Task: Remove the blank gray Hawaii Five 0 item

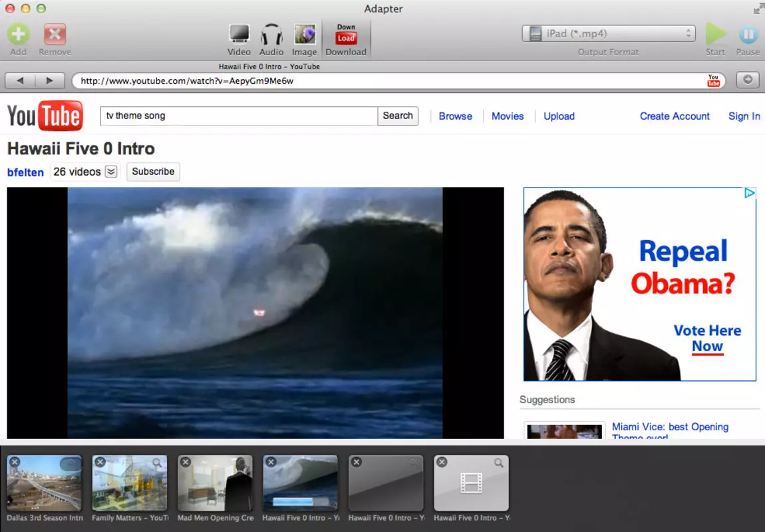Action: tap(357, 462)
